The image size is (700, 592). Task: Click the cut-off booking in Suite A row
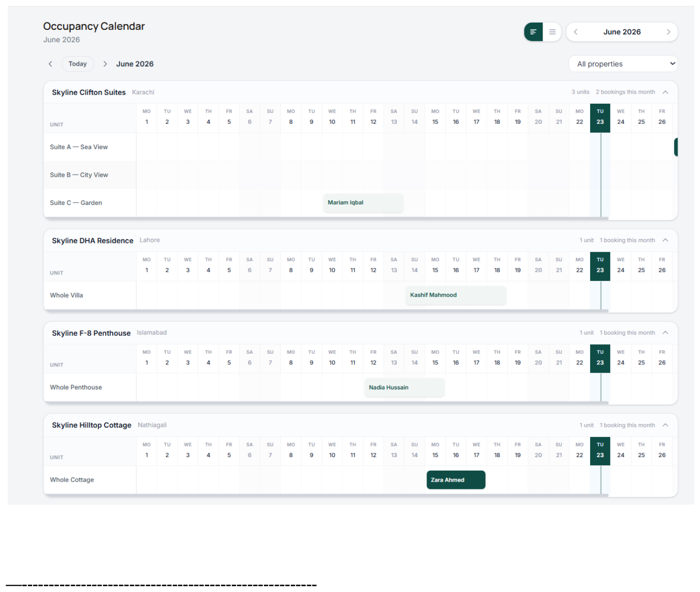coord(676,147)
